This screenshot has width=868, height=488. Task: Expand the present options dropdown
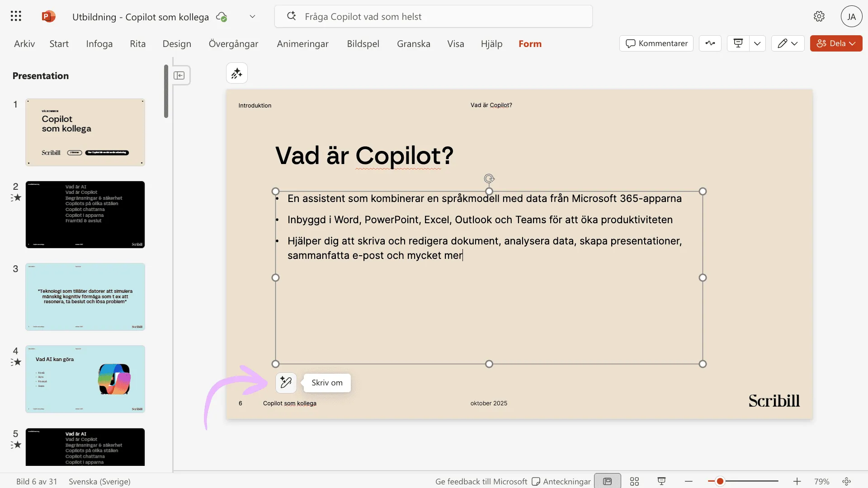[757, 43]
